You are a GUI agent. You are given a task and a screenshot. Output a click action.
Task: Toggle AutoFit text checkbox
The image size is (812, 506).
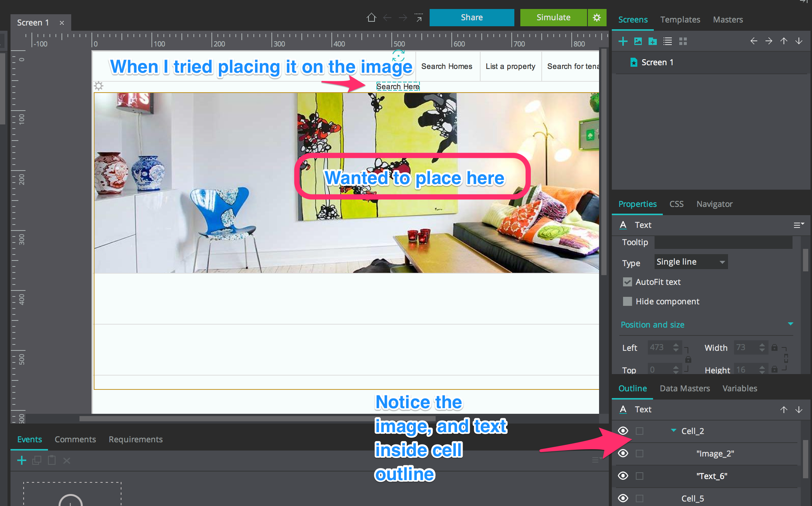click(x=627, y=282)
